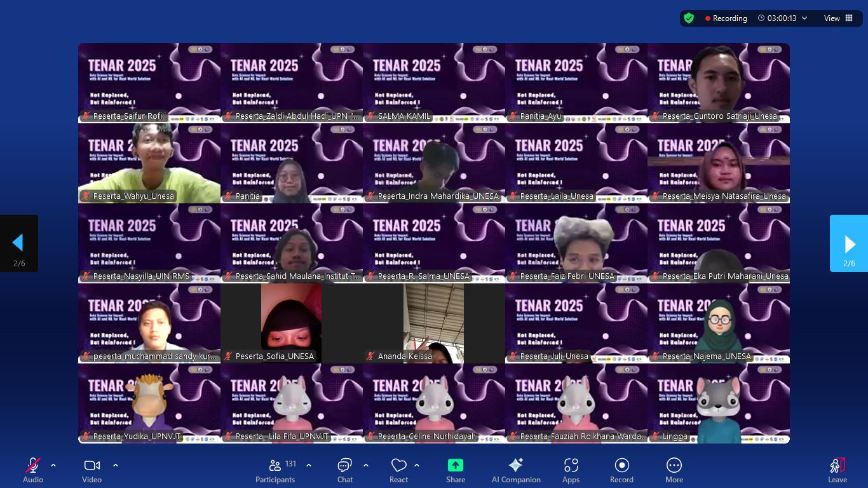Launch AI Companion
Screen dimensions: 868x488
516,466
